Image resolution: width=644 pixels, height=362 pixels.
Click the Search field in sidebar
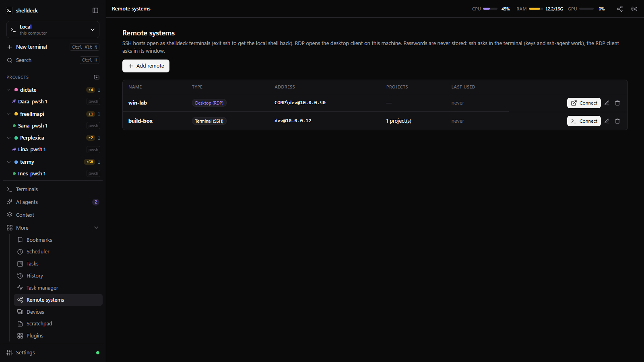[53, 60]
